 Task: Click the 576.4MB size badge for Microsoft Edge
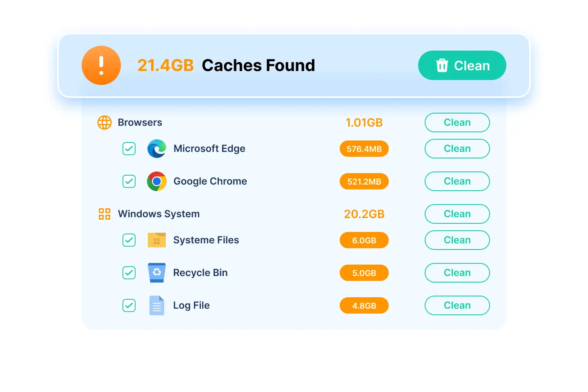(x=364, y=149)
